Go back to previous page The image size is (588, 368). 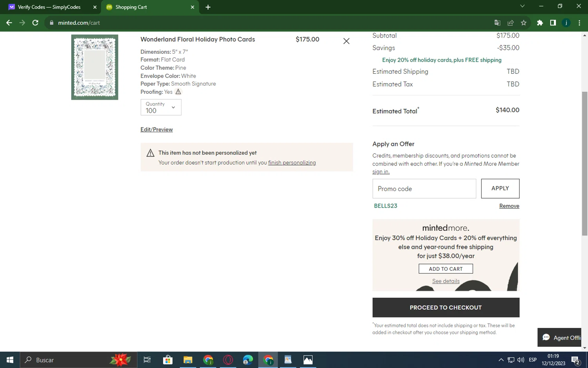9,23
